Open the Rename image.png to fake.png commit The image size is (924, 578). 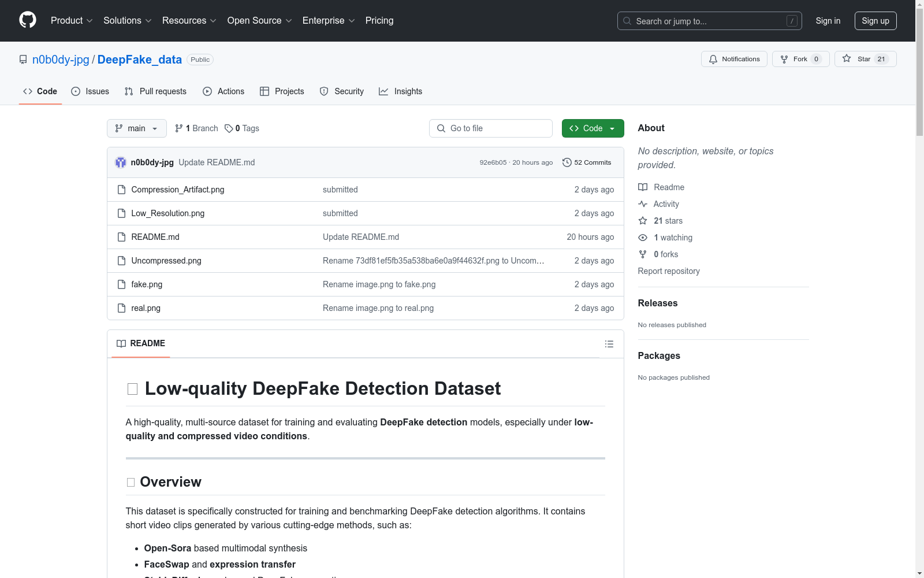pyautogui.click(x=379, y=284)
